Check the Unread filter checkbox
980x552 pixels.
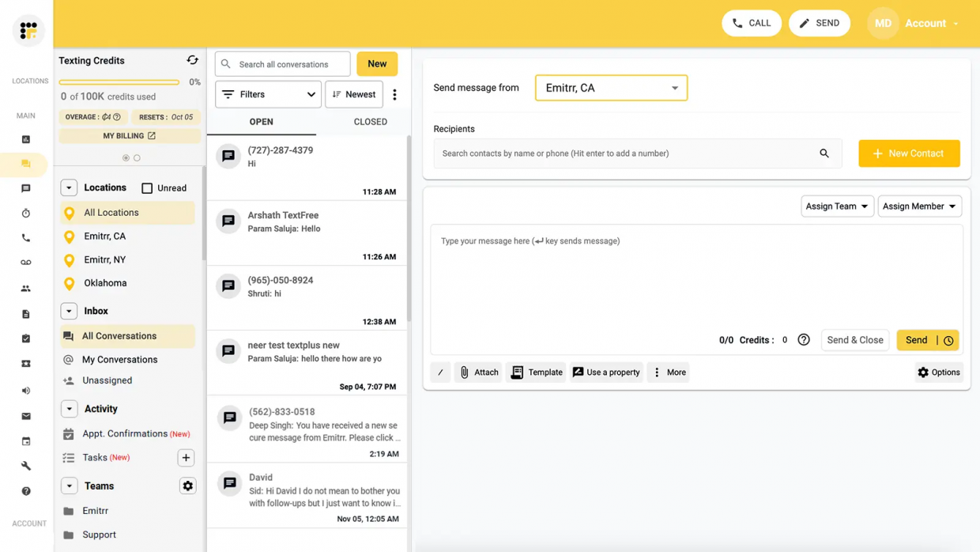point(147,187)
